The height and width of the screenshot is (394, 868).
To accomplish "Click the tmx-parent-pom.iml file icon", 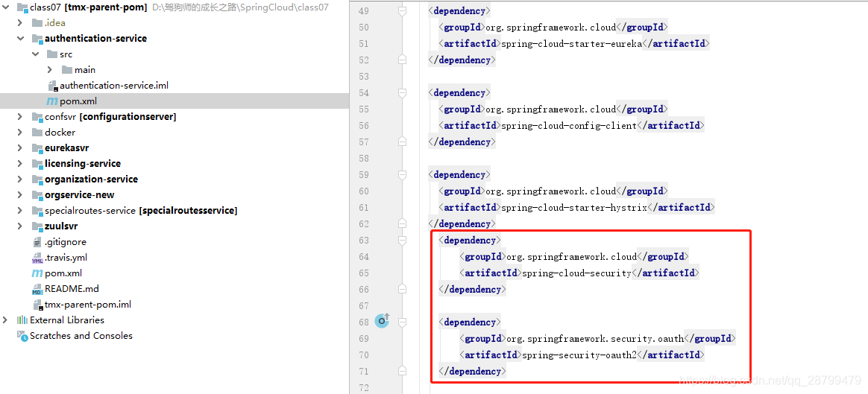I will coord(37,305).
